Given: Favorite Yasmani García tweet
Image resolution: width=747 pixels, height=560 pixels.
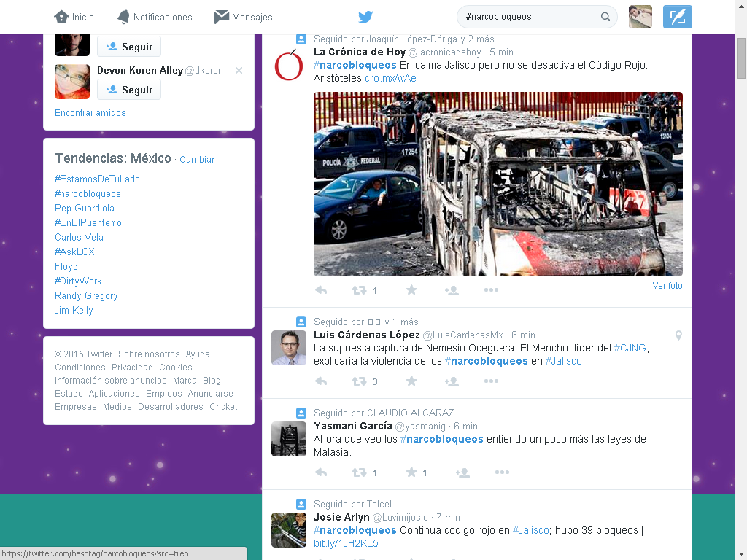Looking at the screenshot, I should (x=411, y=472).
